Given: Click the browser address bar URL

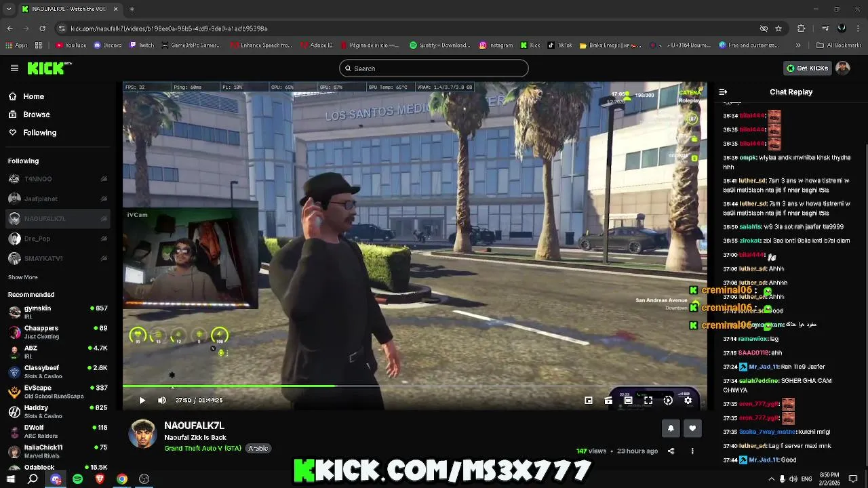Looking at the screenshot, I should tap(169, 28).
